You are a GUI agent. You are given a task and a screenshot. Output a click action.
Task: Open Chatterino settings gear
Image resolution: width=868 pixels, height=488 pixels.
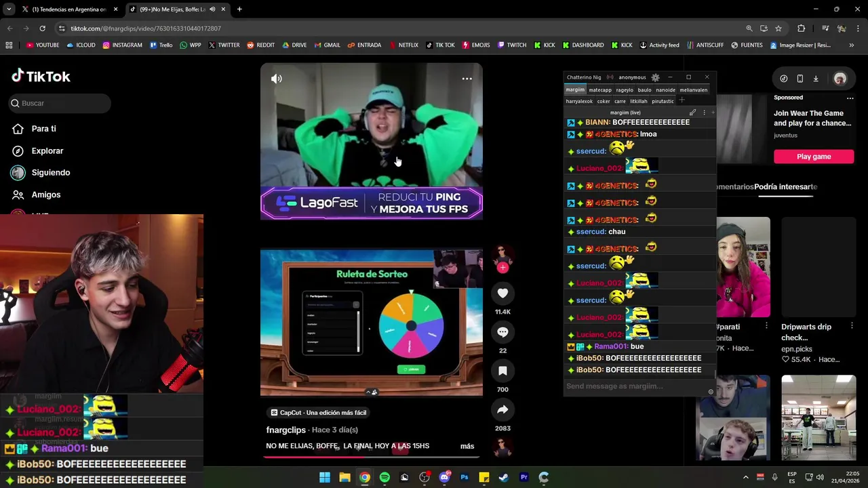pos(655,77)
